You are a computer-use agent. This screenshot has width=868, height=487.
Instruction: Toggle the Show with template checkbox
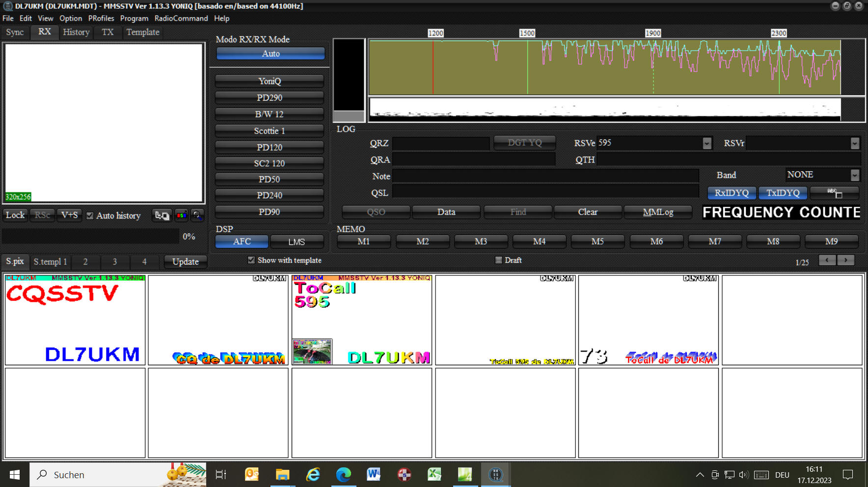click(x=251, y=260)
